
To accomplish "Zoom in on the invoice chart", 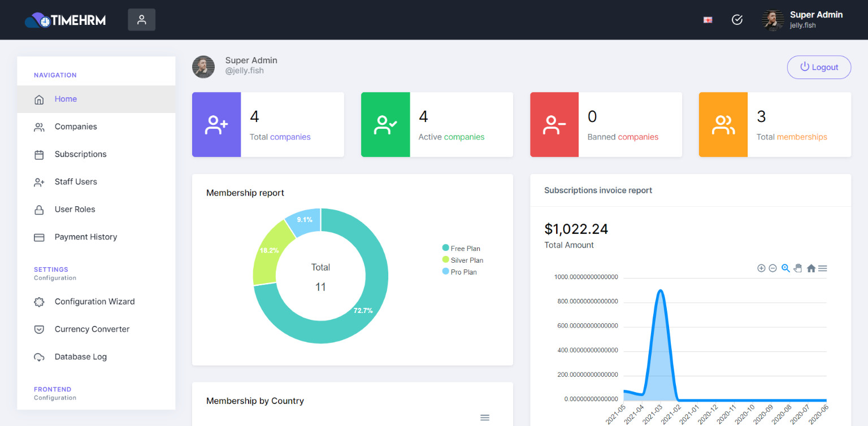I will (x=761, y=268).
